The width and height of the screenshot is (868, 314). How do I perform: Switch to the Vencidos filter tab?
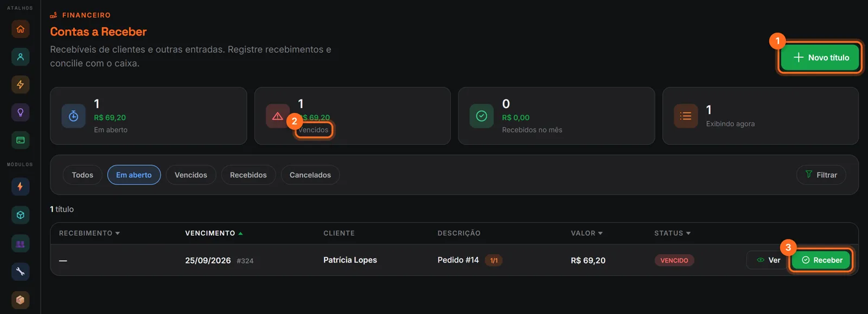point(191,175)
